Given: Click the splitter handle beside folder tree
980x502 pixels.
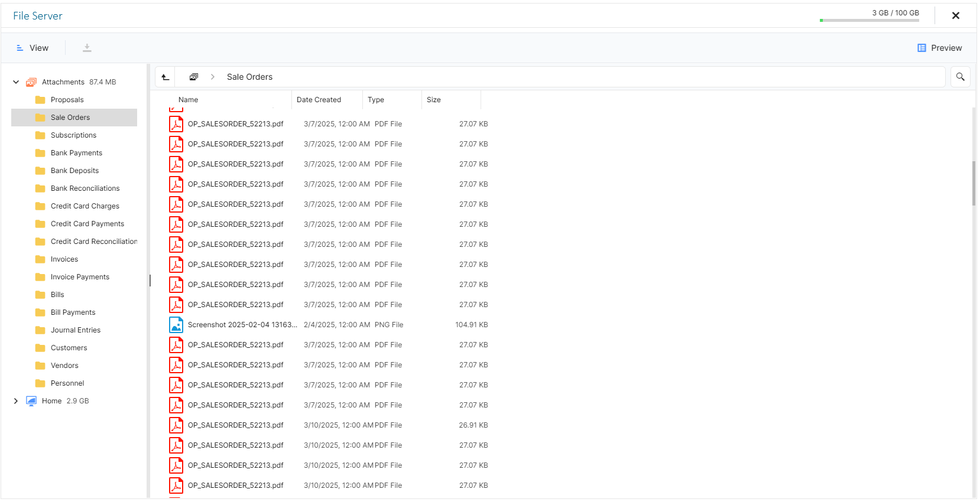Looking at the screenshot, I should point(150,281).
